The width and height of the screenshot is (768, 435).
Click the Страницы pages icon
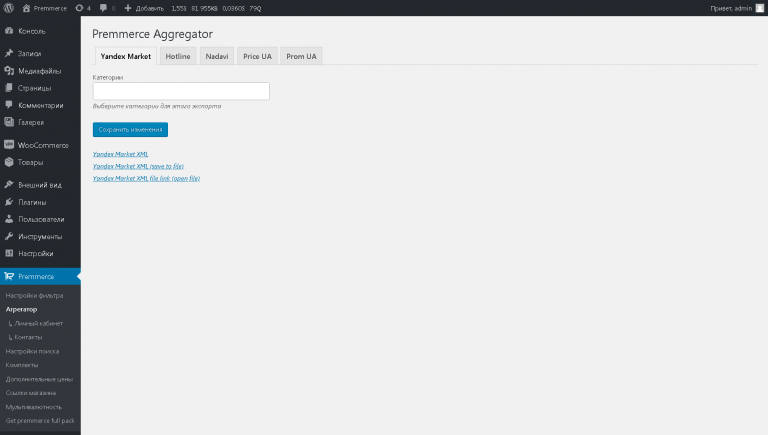pyautogui.click(x=8, y=88)
